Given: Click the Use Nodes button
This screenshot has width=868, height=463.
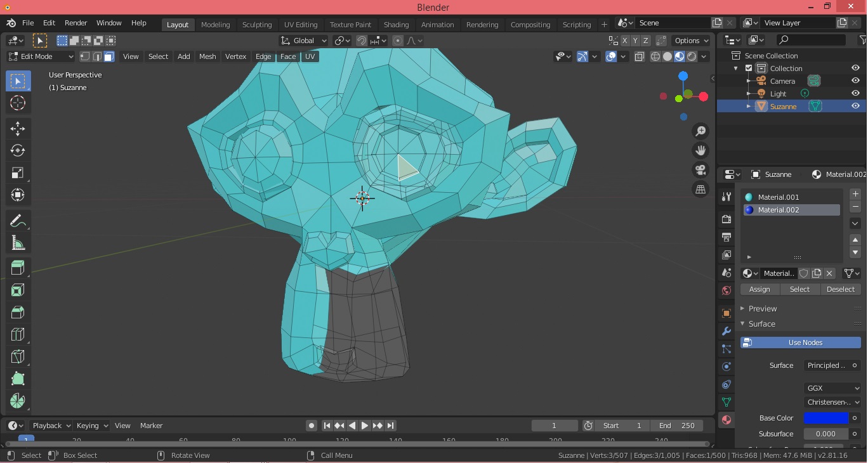Looking at the screenshot, I should tap(801, 342).
